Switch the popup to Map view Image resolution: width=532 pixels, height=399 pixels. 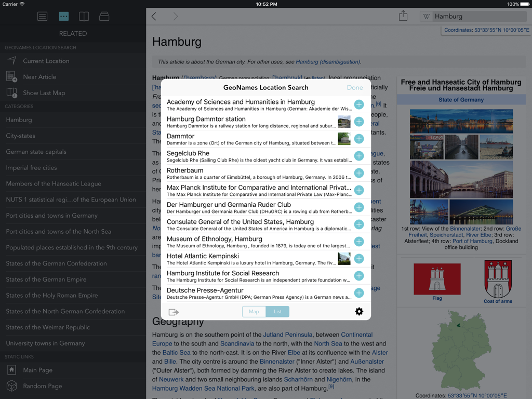[254, 311]
